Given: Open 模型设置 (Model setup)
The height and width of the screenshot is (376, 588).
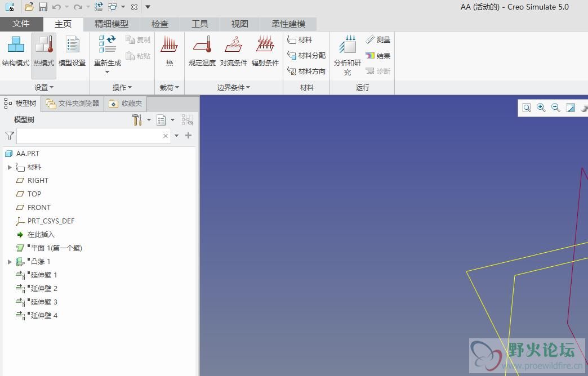Looking at the screenshot, I should (x=72, y=51).
